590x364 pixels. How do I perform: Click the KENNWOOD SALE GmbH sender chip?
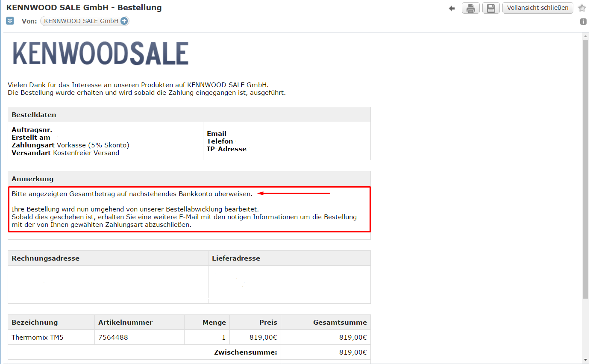pos(85,21)
